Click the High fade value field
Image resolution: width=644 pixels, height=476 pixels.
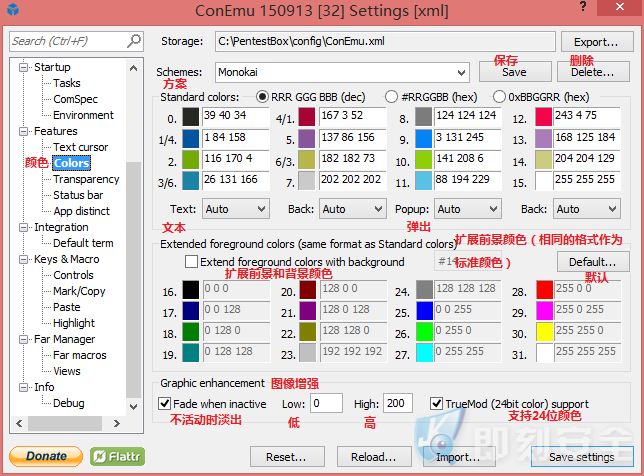point(398,403)
